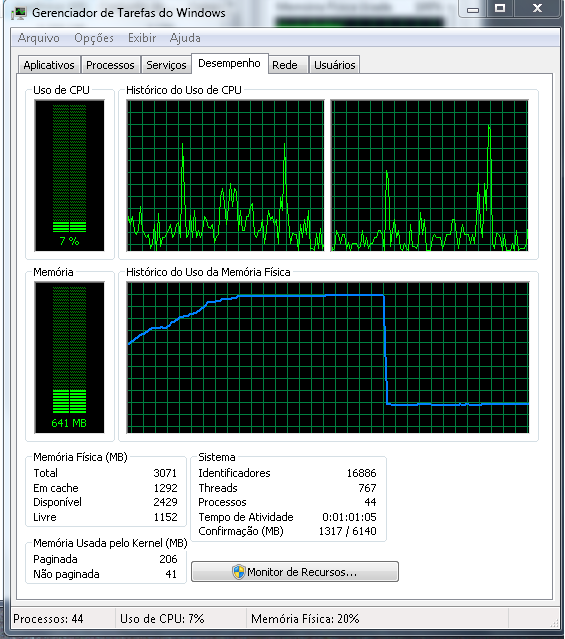Open the Opções menu
Screen dimensions: 565x639
tap(94, 38)
